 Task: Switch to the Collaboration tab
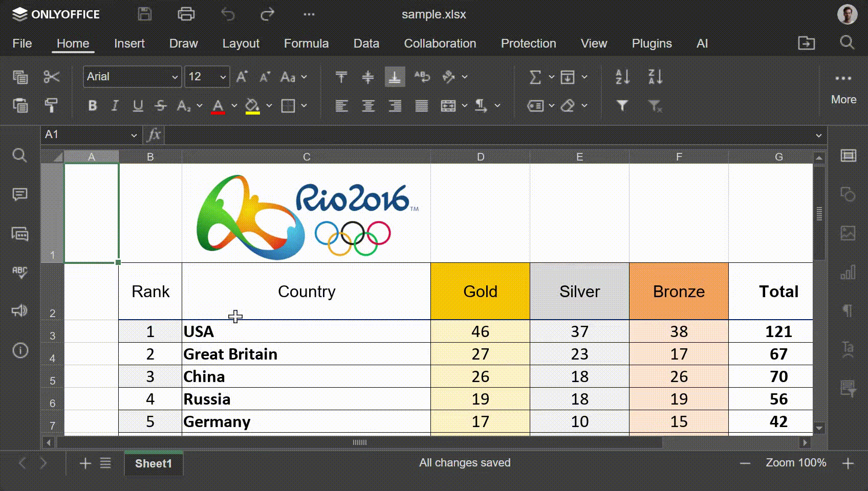pos(440,43)
